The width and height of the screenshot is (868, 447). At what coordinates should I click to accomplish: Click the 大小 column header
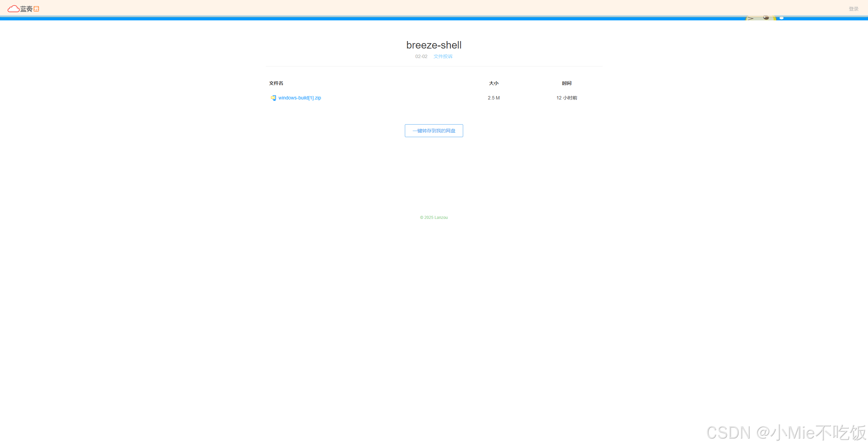(494, 83)
